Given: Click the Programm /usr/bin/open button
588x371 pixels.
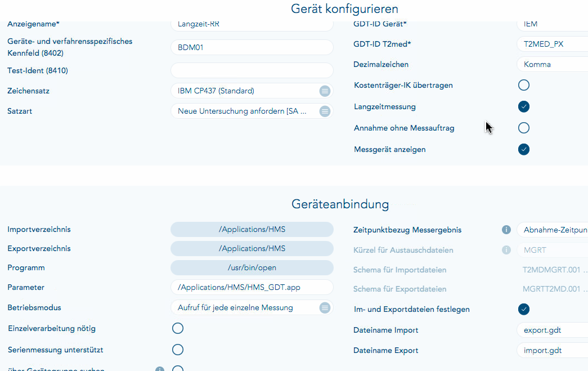Looking at the screenshot, I should pos(252,267).
